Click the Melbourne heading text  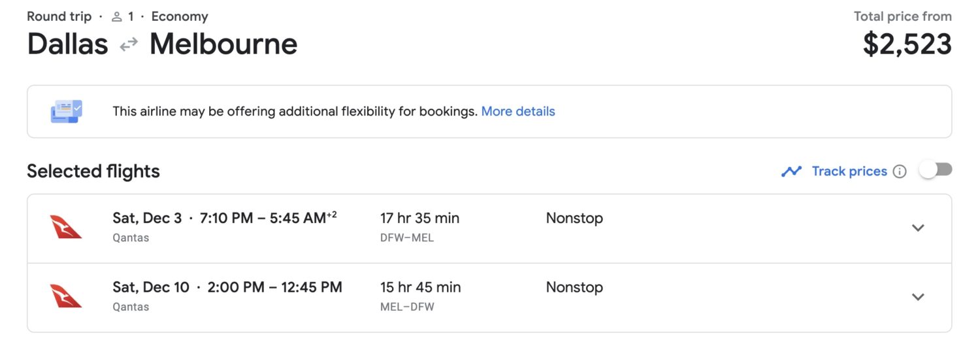(x=223, y=44)
